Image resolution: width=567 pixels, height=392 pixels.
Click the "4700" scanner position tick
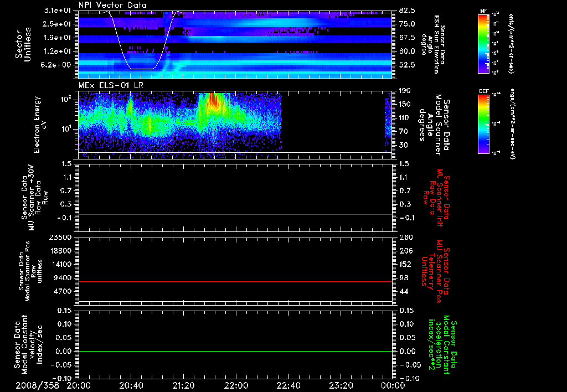coord(63,291)
